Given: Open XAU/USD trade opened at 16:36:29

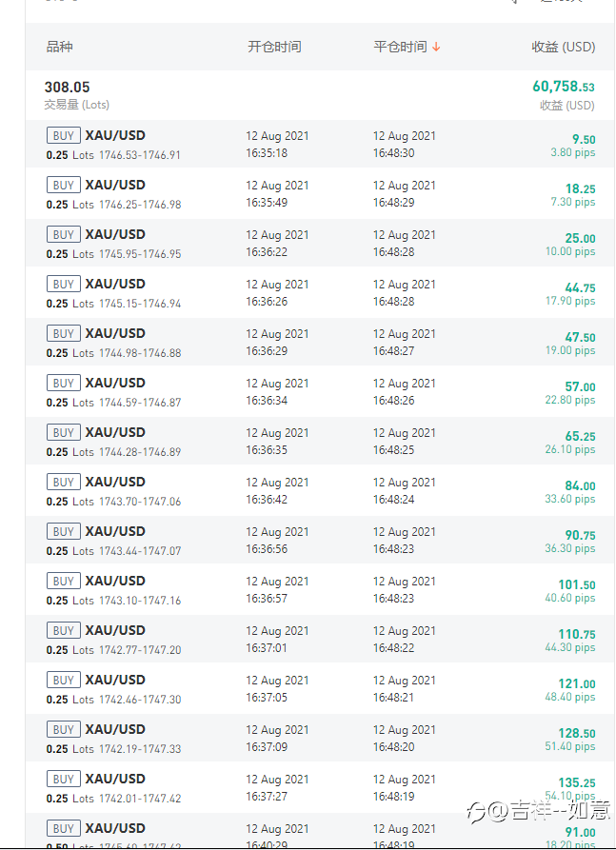Looking at the screenshot, I should tap(320, 342).
